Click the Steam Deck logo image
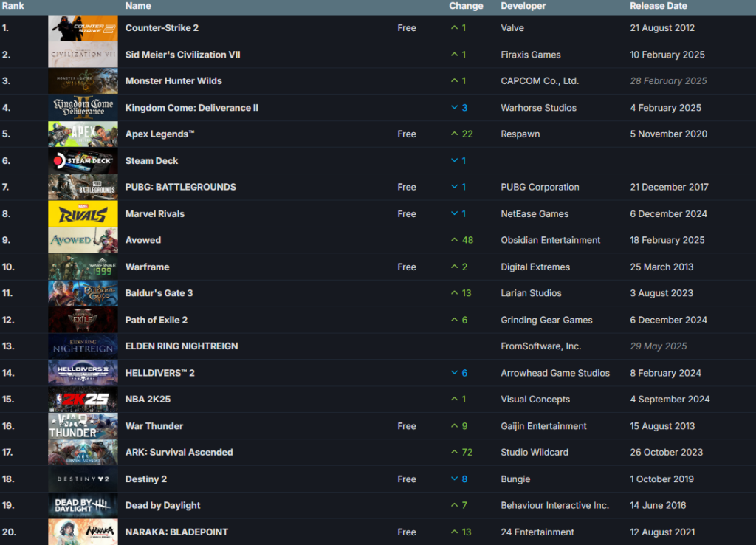The height and width of the screenshot is (545, 756). (83, 161)
